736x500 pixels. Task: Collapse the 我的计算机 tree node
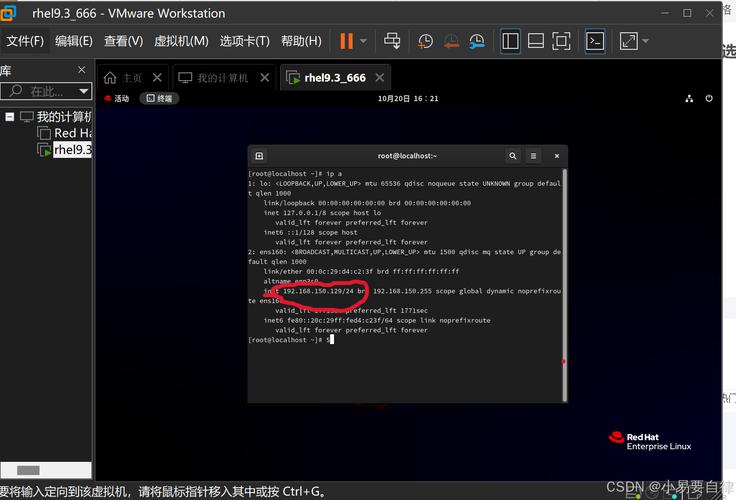tap(9, 116)
